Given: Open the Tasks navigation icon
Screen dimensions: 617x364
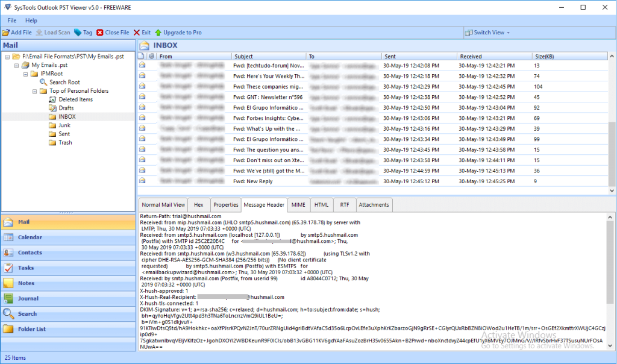Looking at the screenshot, I should pos(8,268).
